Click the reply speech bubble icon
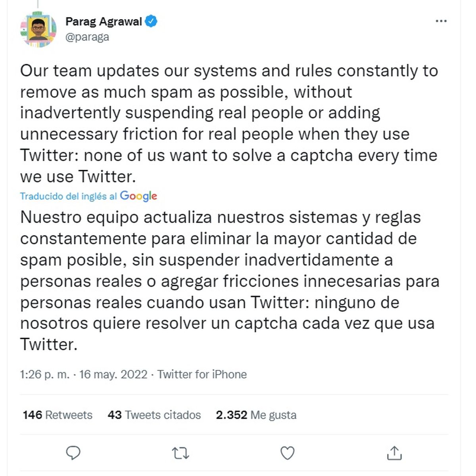Viewport: 476px width, 476px height. pyautogui.click(x=73, y=453)
